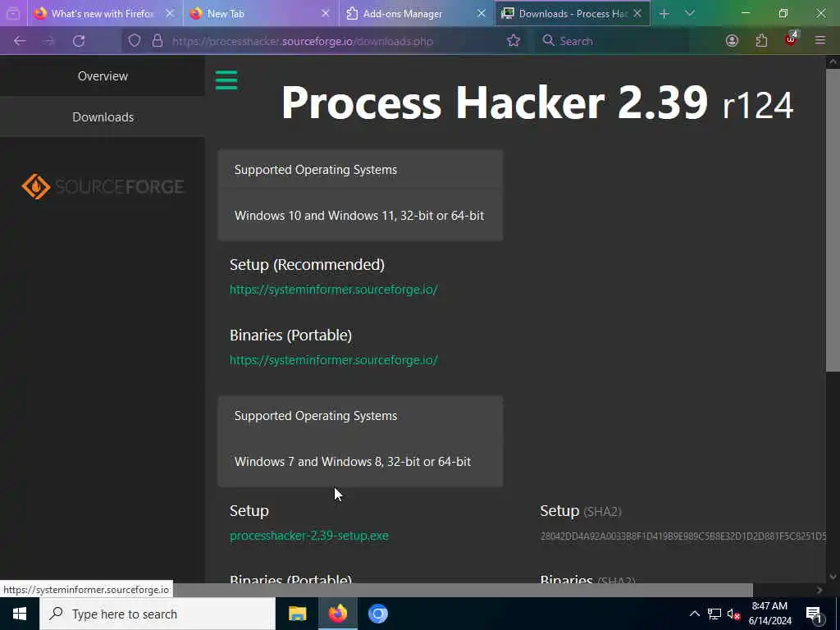The width and height of the screenshot is (840, 630).
Task: Open the blue circle browser taskbar icon
Action: coord(377,614)
